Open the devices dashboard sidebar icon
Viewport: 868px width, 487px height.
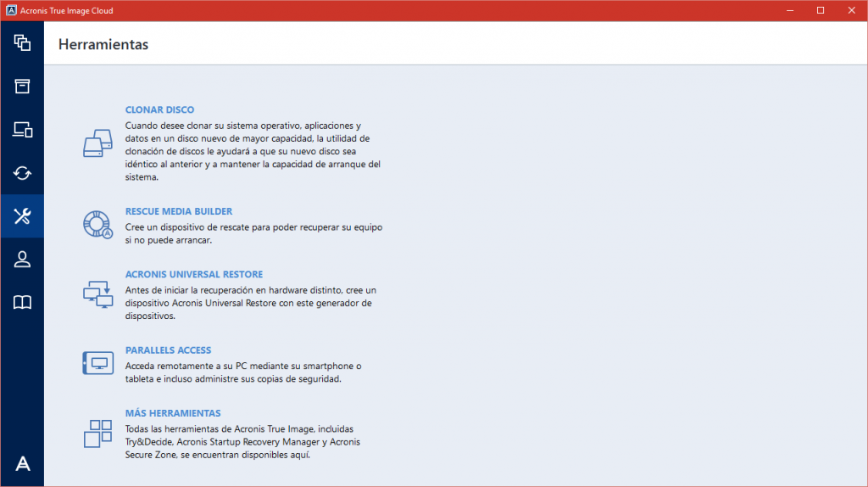click(x=22, y=129)
